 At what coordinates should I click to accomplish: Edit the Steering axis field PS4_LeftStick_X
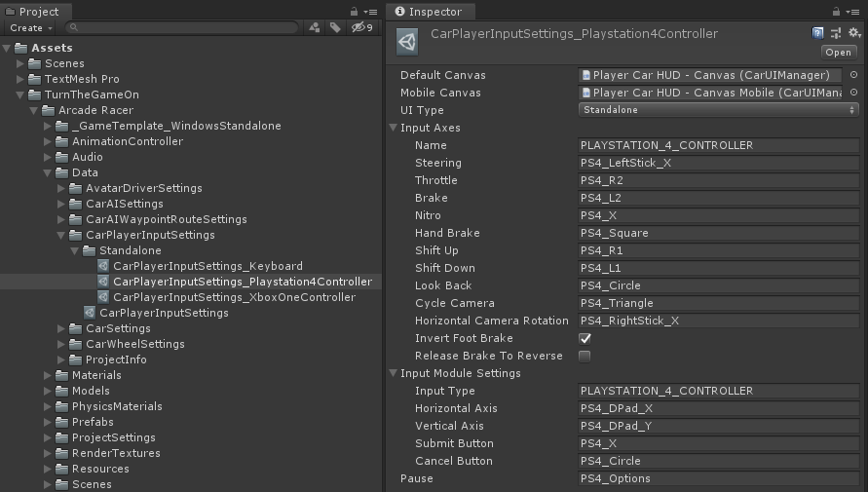pyautogui.click(x=719, y=163)
